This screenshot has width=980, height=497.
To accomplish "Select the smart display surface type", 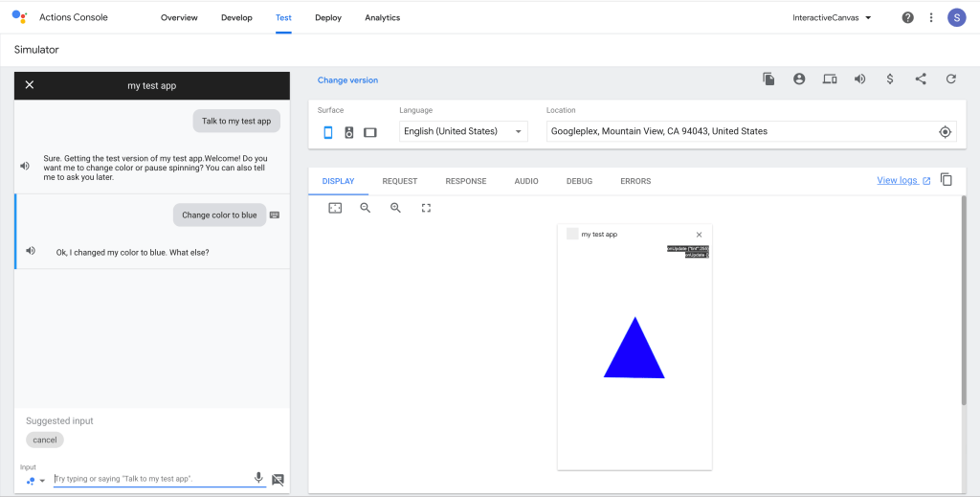I will coord(370,132).
